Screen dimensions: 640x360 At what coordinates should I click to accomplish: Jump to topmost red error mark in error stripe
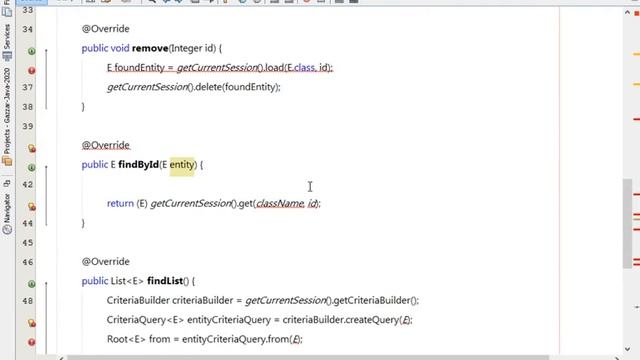[636, 119]
